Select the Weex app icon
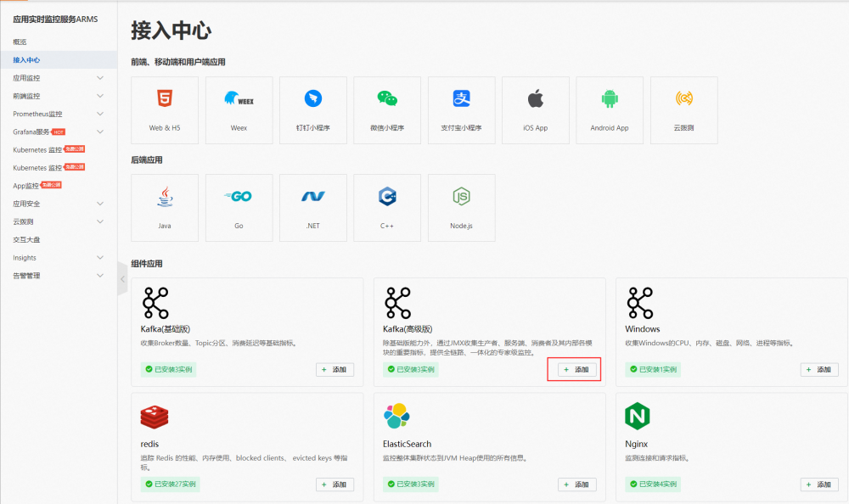Viewport: 849px width, 504px height. [x=239, y=98]
